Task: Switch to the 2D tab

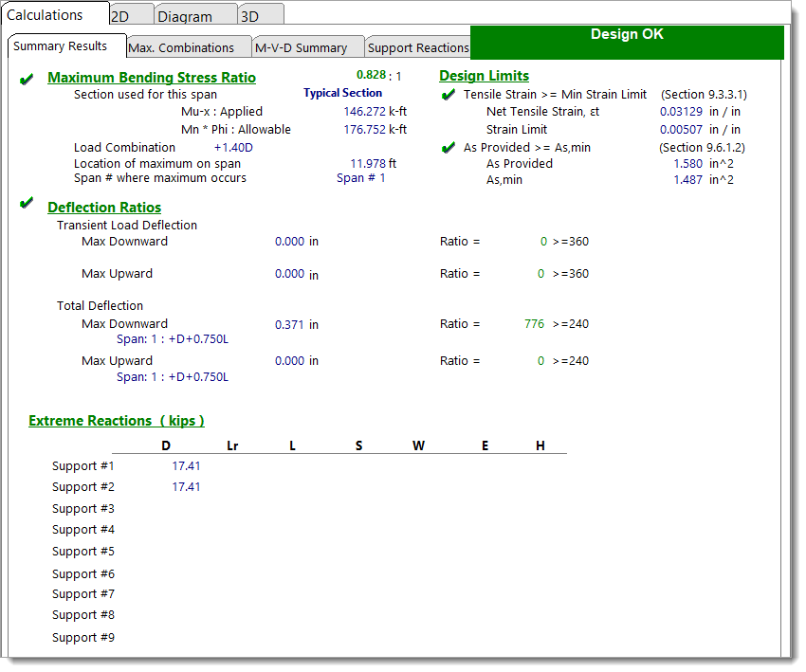Action: click(x=131, y=15)
